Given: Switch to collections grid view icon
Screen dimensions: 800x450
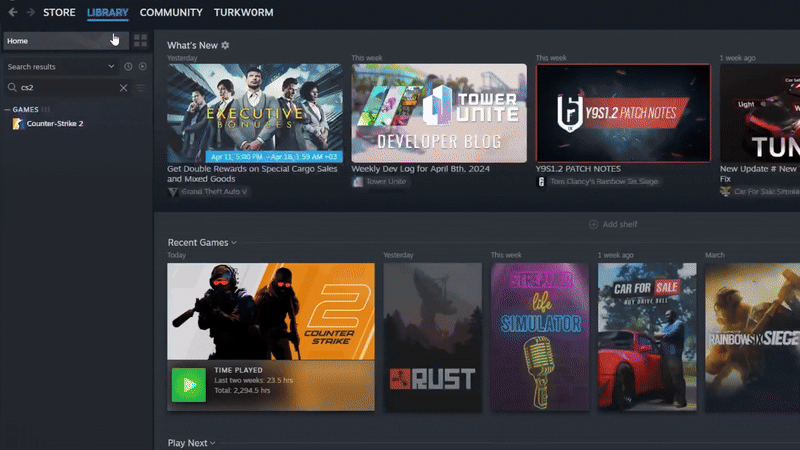Looking at the screenshot, I should [140, 41].
